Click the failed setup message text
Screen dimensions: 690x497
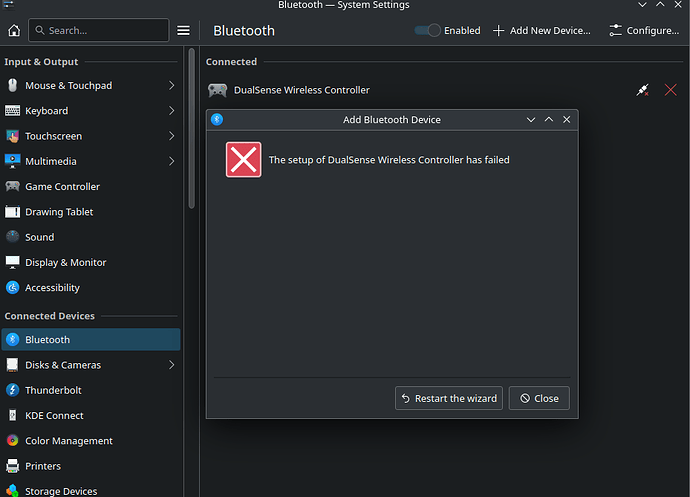(x=389, y=160)
